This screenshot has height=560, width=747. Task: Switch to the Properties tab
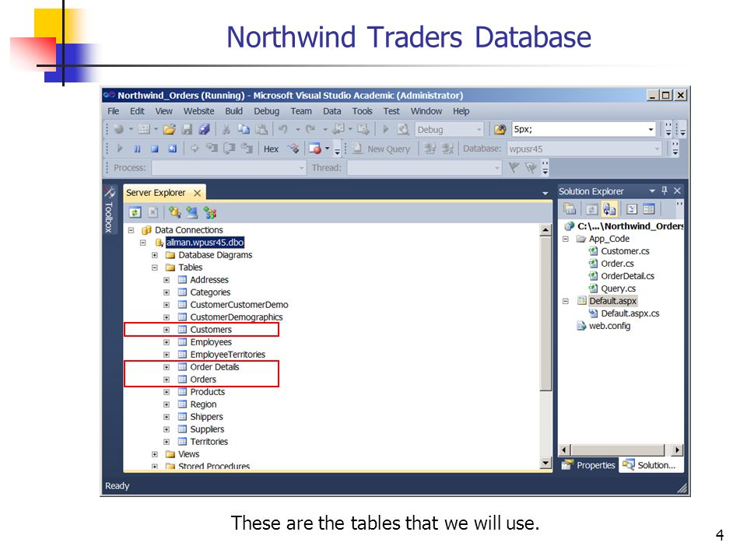589,465
